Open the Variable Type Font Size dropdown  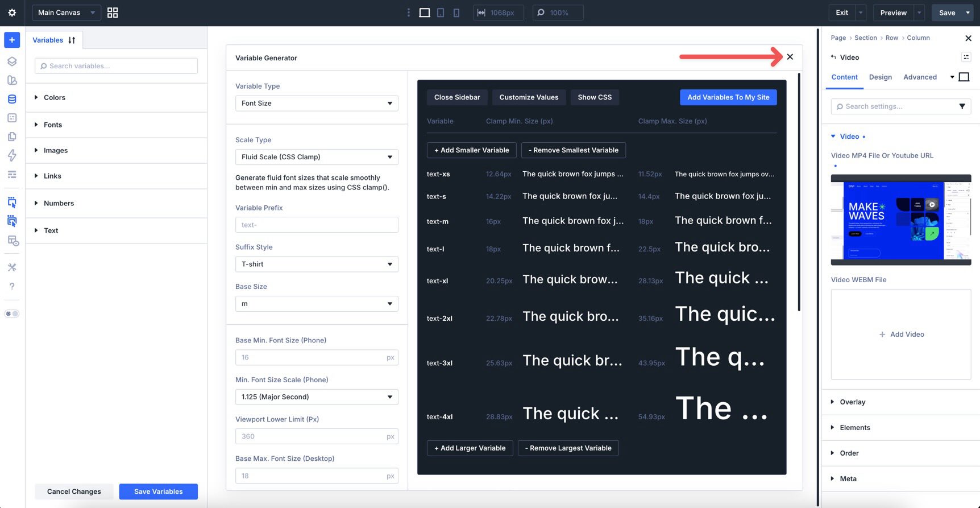tap(317, 103)
